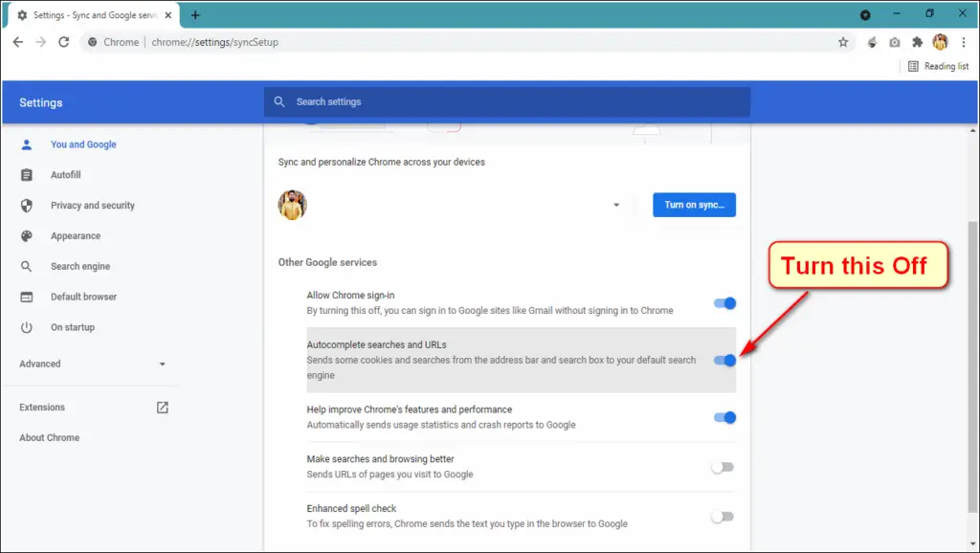Click the 'Other Google services' heading

(327, 262)
